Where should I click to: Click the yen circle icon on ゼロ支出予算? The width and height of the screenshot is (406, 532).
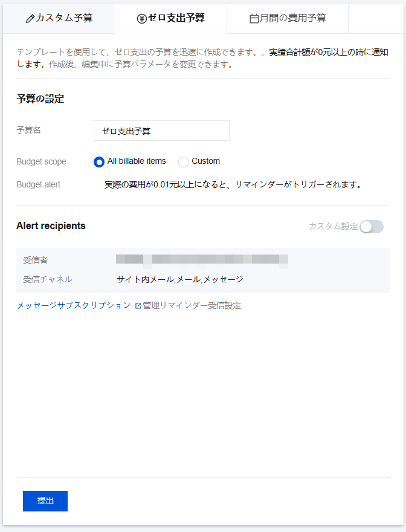tap(141, 19)
